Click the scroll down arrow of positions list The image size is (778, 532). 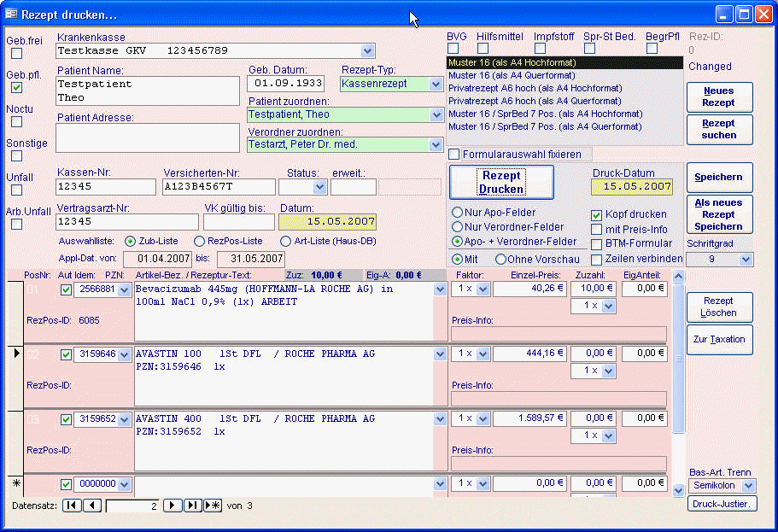(x=678, y=491)
